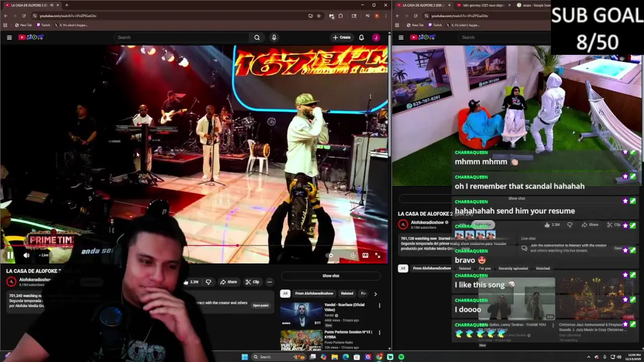The image size is (644, 362).
Task: Open the X bookmark in left browser
Action: click(x=71, y=25)
